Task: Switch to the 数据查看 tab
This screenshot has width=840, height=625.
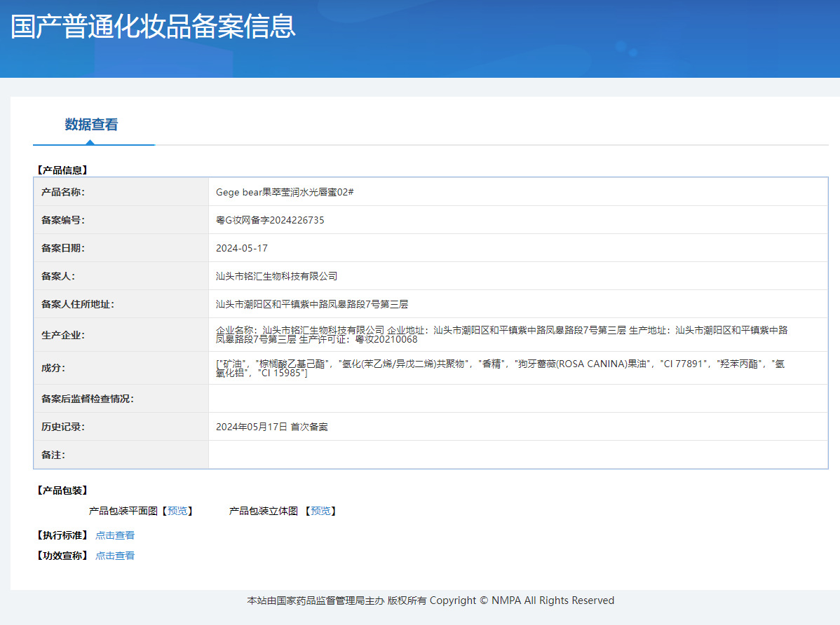Action: pos(92,125)
